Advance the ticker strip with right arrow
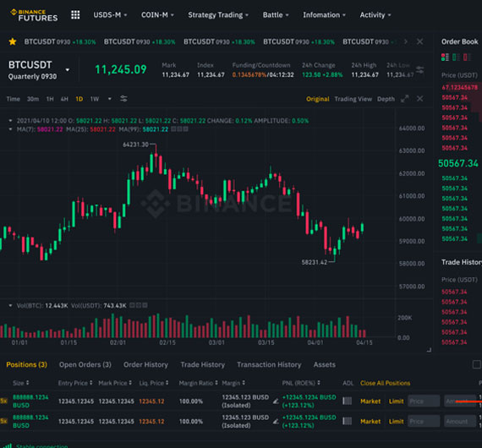The image size is (482, 448). click(406, 41)
